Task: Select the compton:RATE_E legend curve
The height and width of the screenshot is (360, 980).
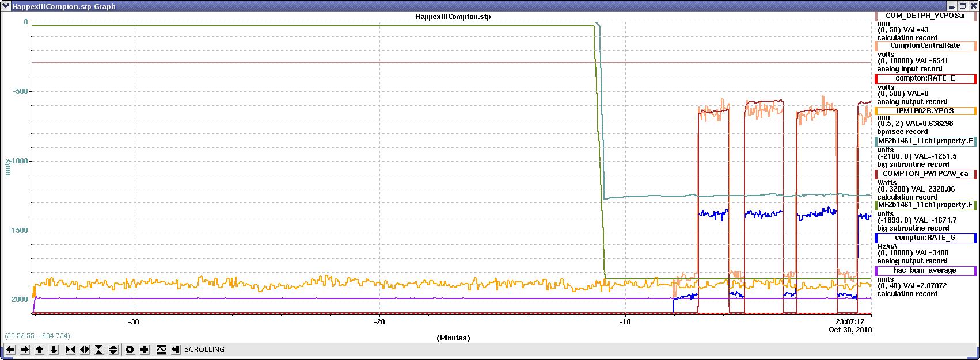Action: [925, 78]
